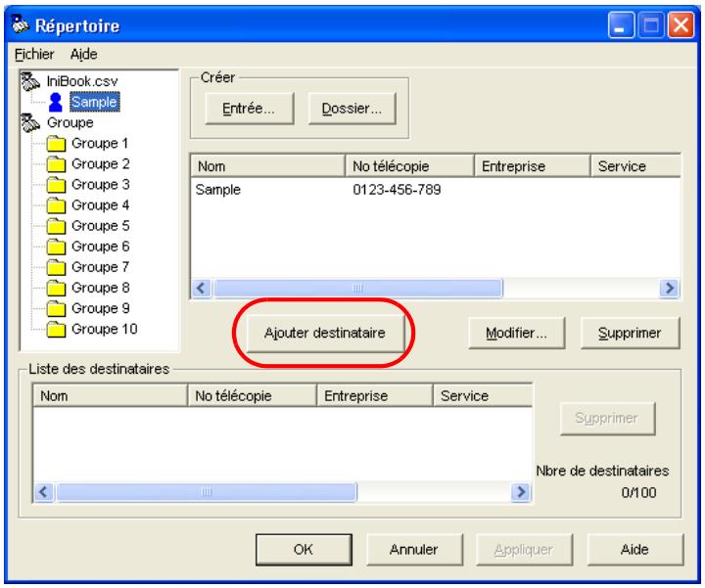The width and height of the screenshot is (705, 588).
Task: Select the Groupe 8 label
Action: [100, 288]
